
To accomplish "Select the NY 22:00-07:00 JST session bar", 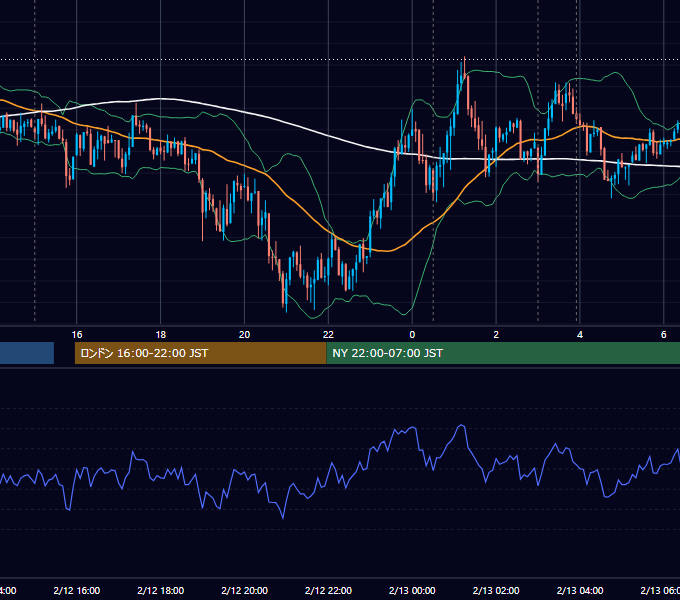I will [x=503, y=353].
